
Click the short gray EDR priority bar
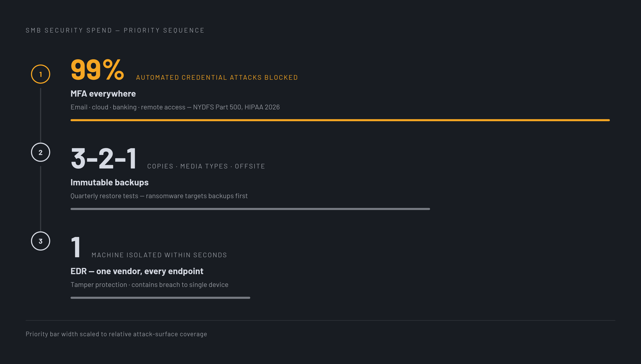pos(160,298)
